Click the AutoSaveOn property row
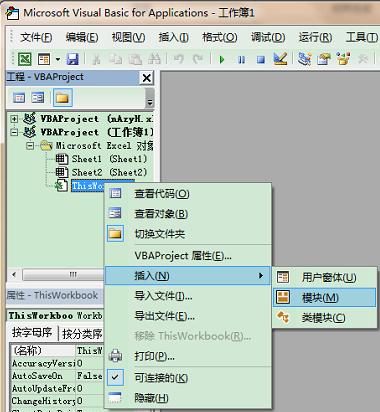380x412 pixels. [57, 376]
